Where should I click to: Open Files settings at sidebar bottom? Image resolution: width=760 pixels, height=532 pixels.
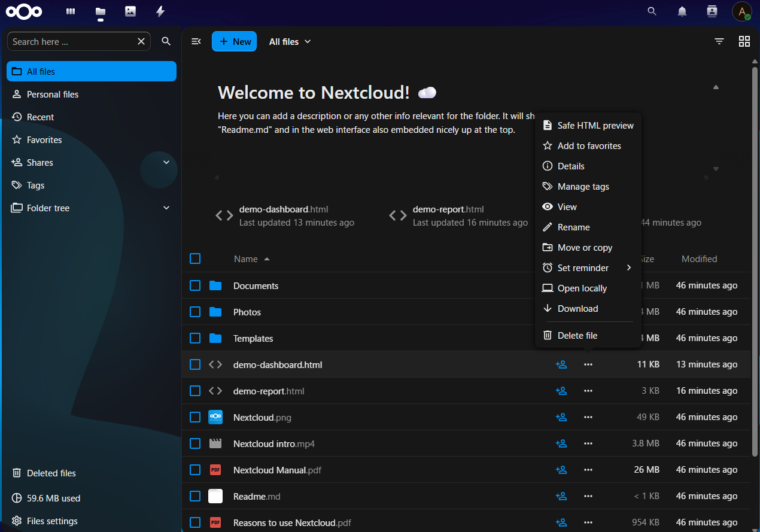pos(92,521)
